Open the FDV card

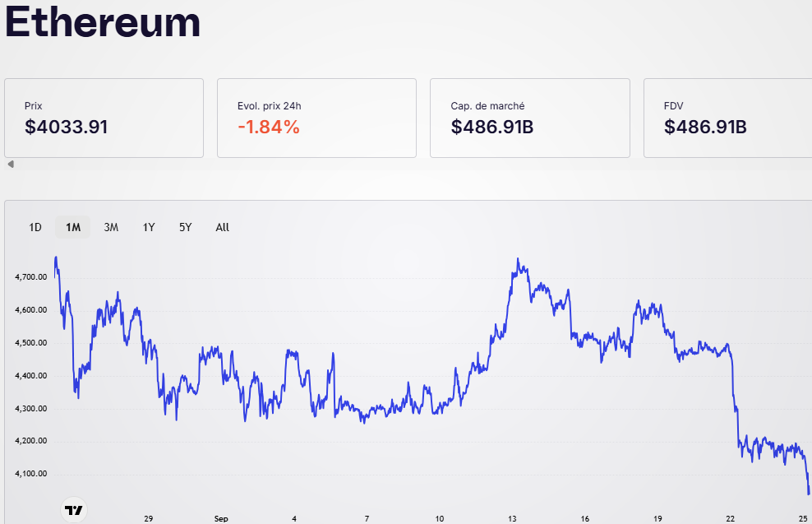coord(727,118)
